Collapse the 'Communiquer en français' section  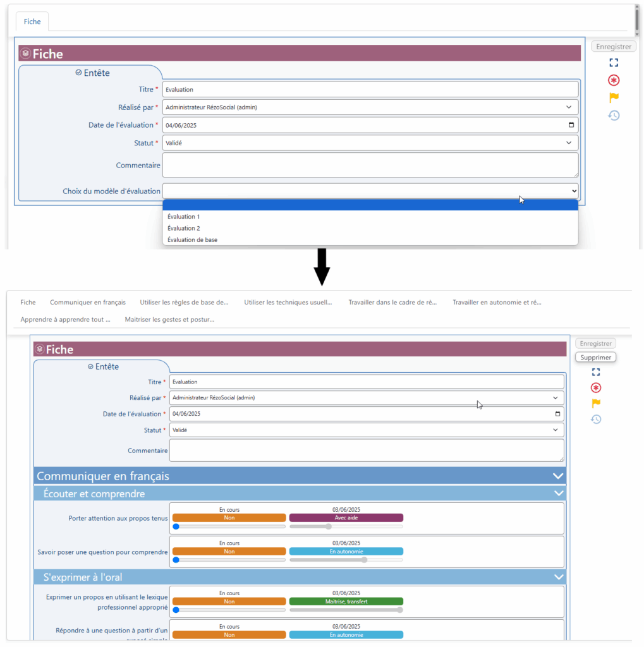(557, 476)
